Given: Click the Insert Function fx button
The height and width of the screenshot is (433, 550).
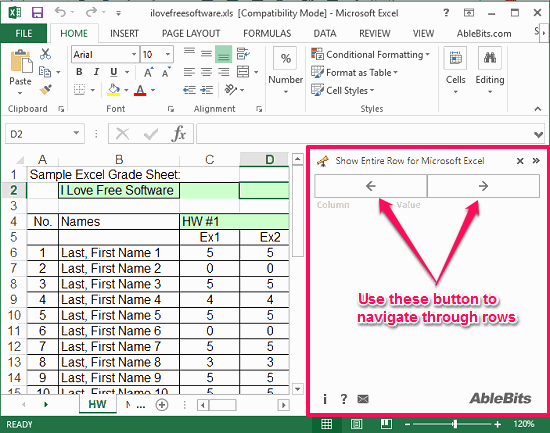Looking at the screenshot, I should tap(179, 134).
